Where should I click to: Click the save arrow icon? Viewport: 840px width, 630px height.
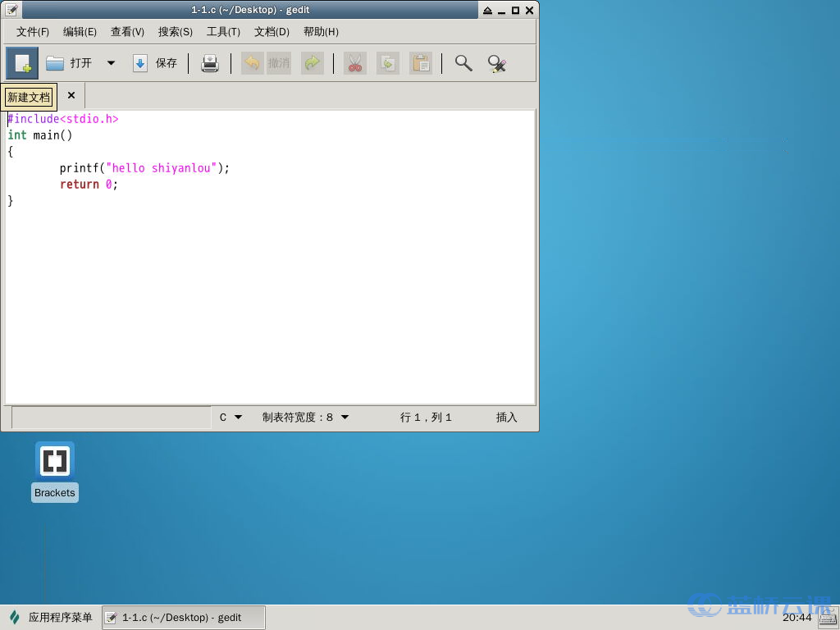139,63
